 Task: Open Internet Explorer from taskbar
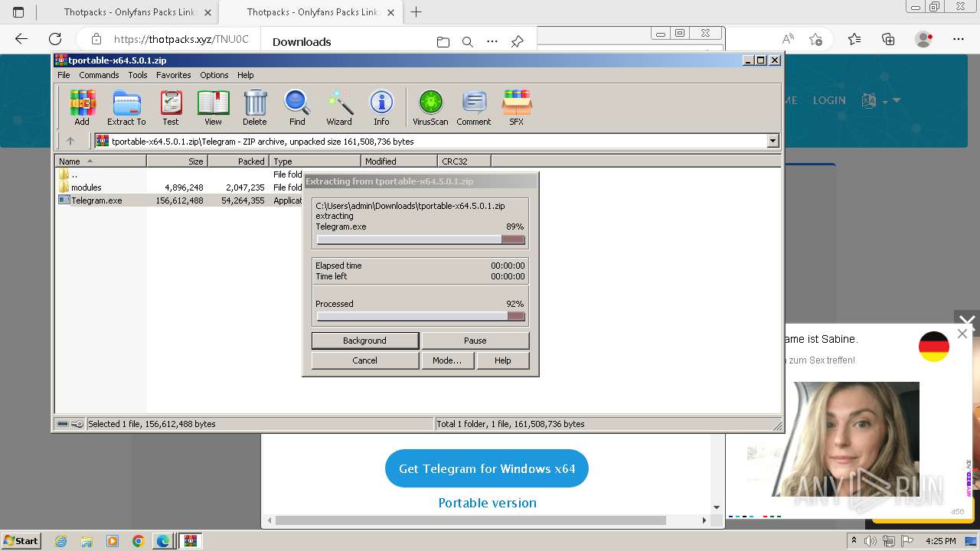61,541
